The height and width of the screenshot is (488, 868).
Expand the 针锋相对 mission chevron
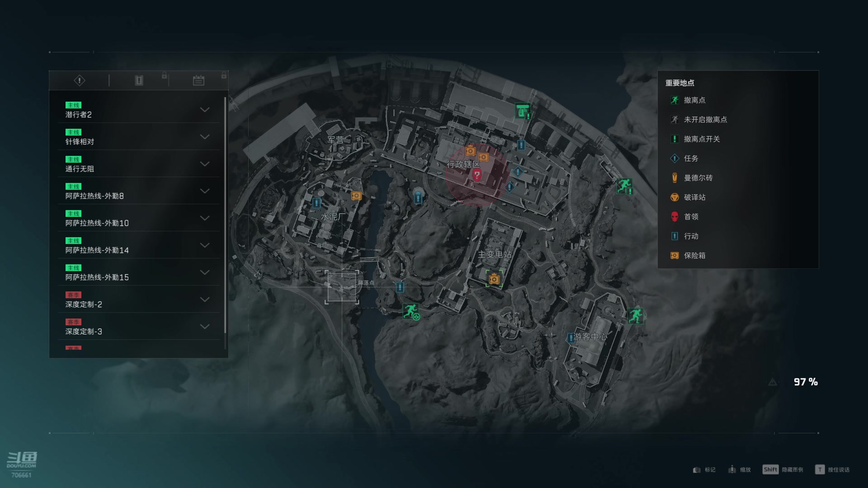(x=205, y=137)
